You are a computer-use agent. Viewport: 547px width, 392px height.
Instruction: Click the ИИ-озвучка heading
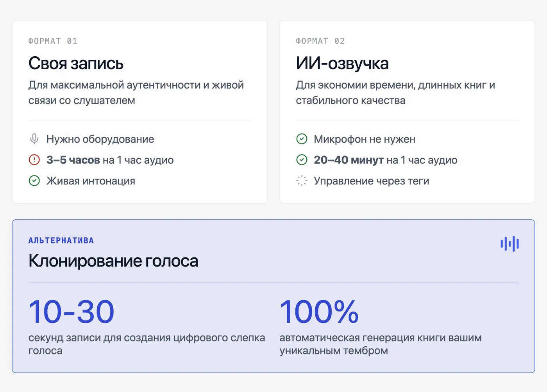[342, 63]
